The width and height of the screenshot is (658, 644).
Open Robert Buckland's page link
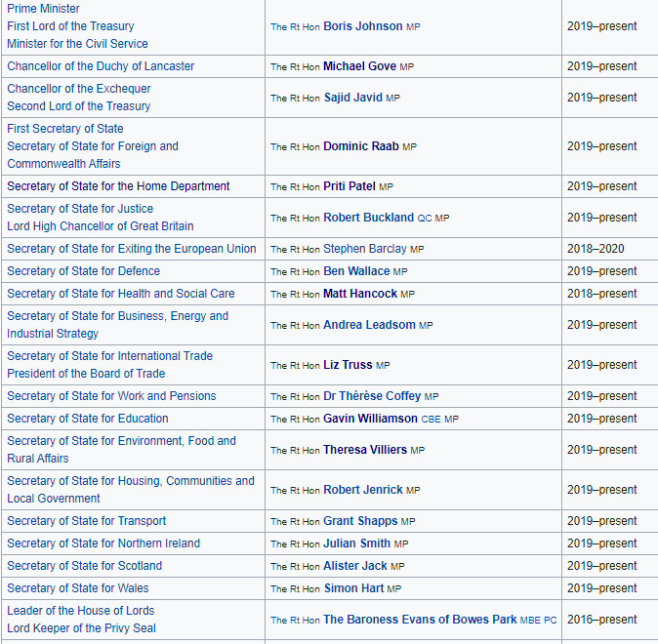[368, 218]
